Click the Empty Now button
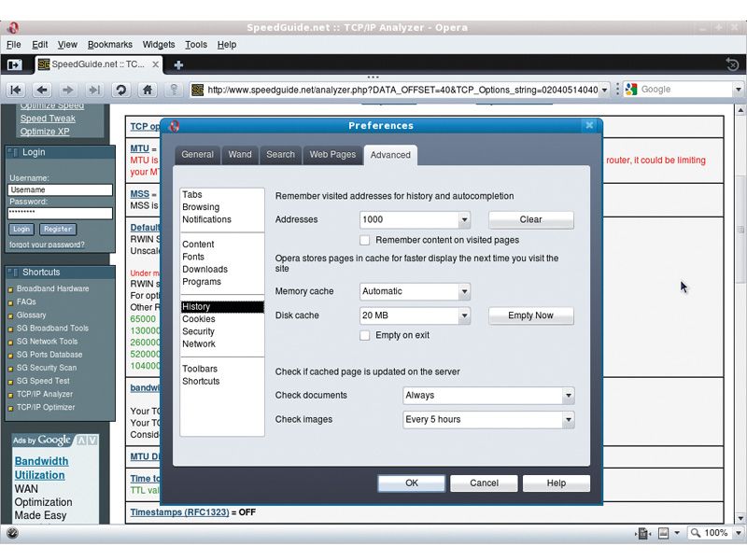The height and width of the screenshot is (560, 747). (x=530, y=315)
